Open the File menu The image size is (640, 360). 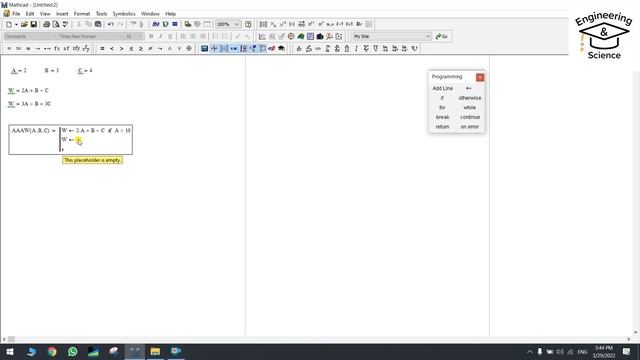pos(16,14)
